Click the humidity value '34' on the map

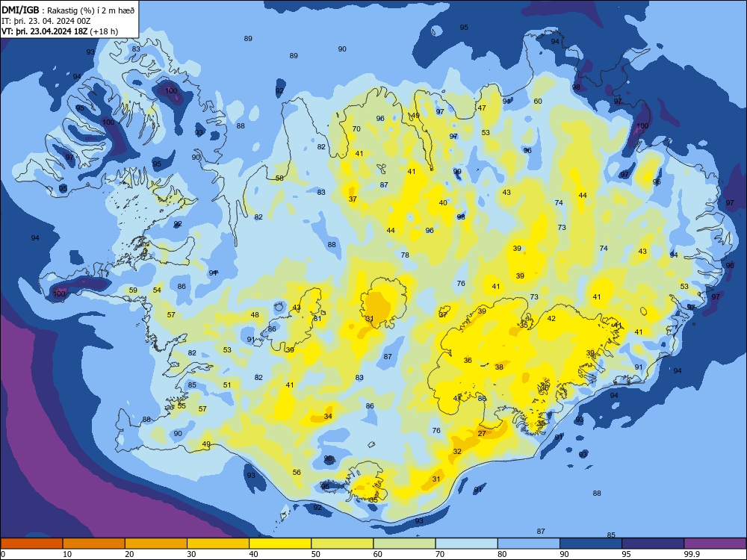click(328, 416)
